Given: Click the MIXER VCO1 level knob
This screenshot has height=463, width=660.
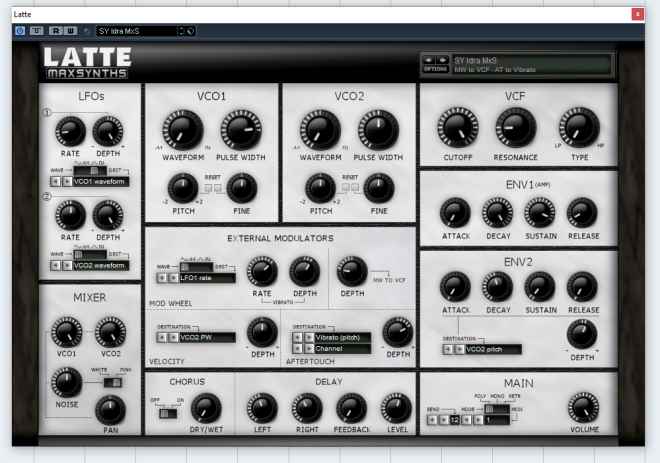Looking at the screenshot, I should point(67,332).
